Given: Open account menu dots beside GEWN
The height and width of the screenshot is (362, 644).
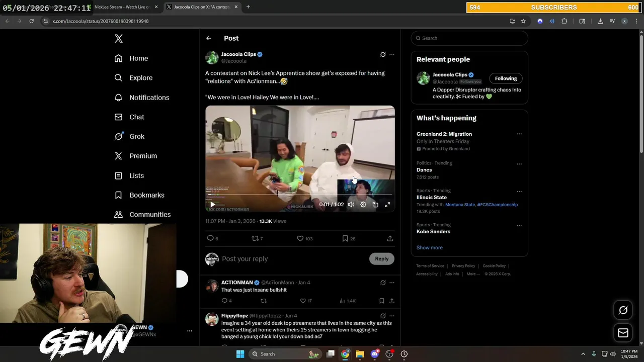Looking at the screenshot, I should (x=190, y=331).
